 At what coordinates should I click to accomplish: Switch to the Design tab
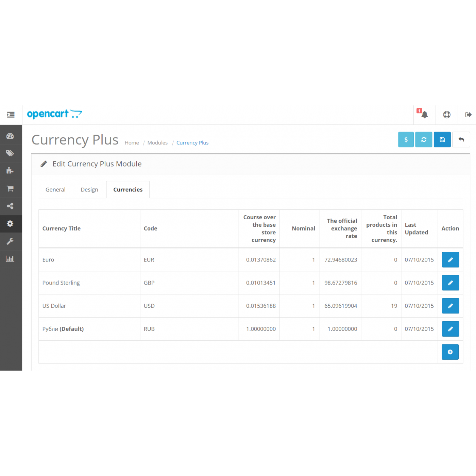pos(89,190)
